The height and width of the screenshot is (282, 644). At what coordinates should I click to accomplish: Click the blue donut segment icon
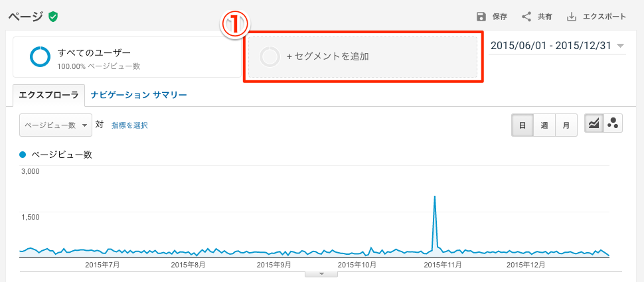[40, 56]
